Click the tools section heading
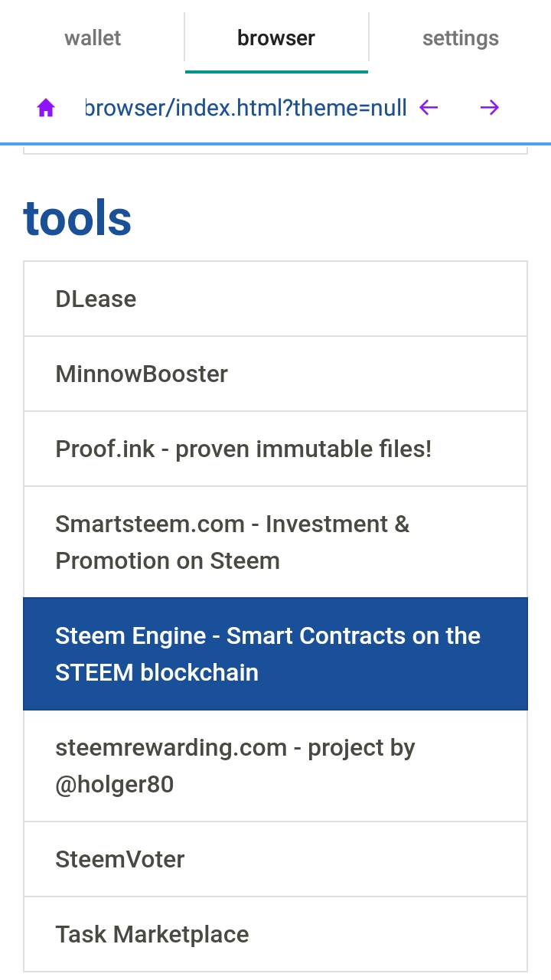 pyautogui.click(x=77, y=217)
